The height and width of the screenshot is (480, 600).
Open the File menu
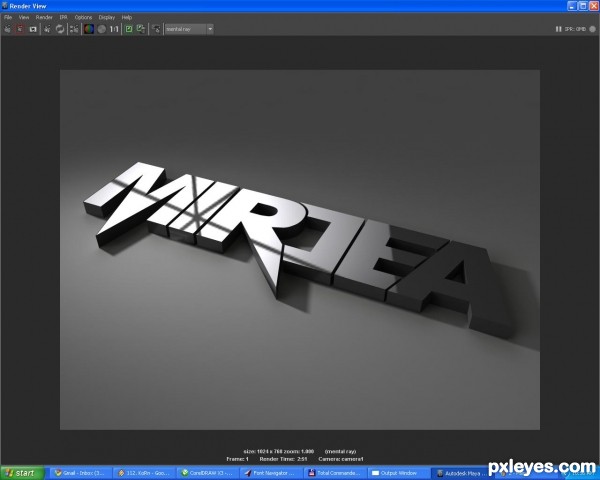click(x=8, y=18)
